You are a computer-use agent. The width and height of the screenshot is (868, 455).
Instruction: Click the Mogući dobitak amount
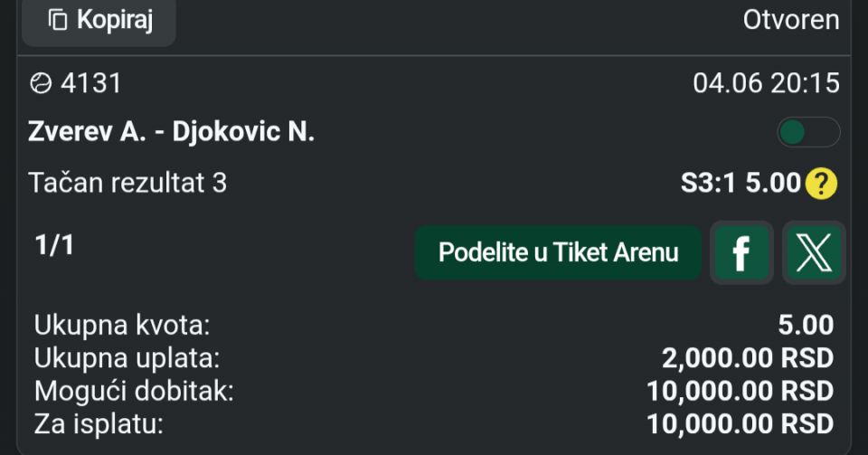click(741, 392)
